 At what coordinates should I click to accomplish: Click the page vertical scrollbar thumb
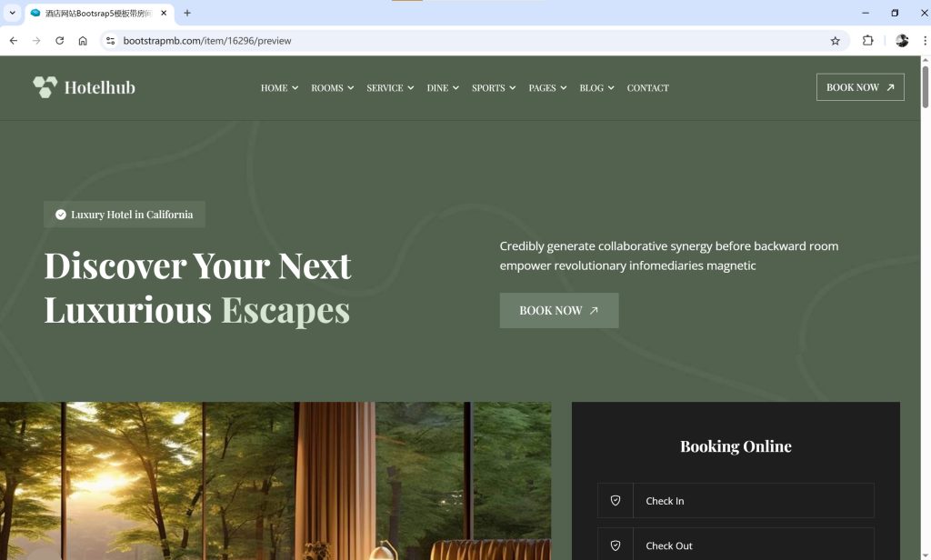(925, 86)
